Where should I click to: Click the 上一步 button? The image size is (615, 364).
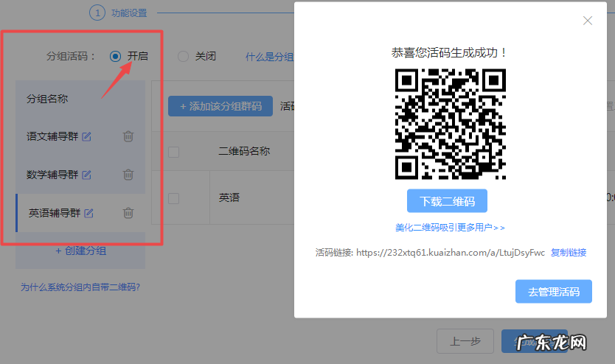coord(465,341)
